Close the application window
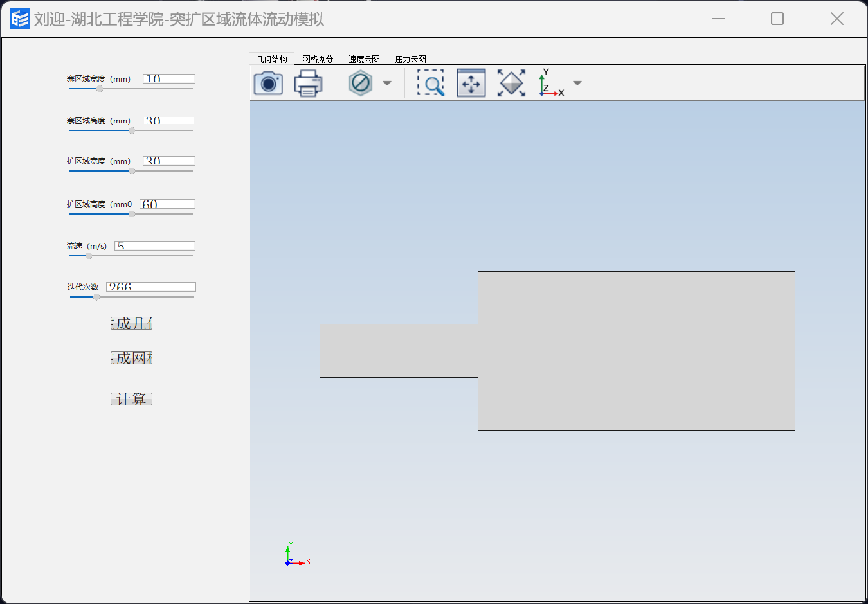The height and width of the screenshot is (604, 868). pos(836,19)
